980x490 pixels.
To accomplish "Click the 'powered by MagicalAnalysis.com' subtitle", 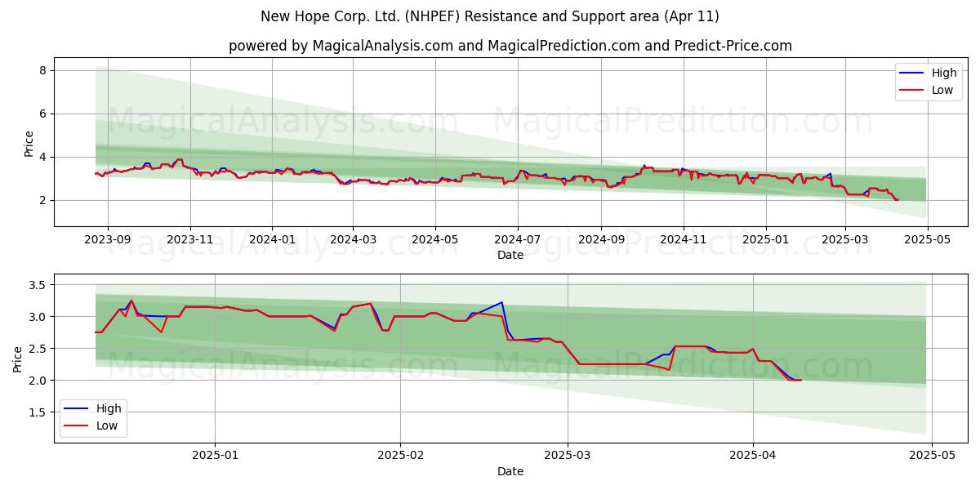I will click(x=510, y=46).
